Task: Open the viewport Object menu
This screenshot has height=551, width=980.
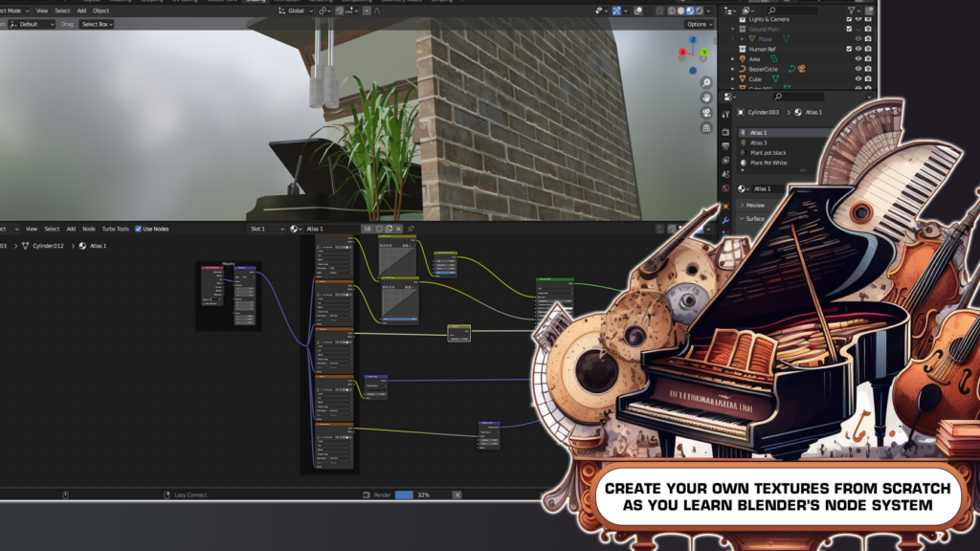Action: point(100,11)
